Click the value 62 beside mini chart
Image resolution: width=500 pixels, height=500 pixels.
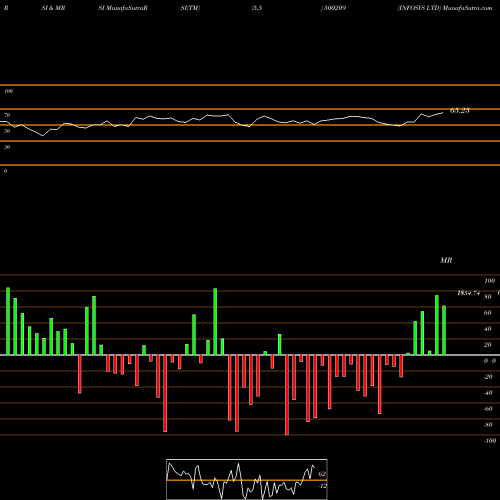322,474
